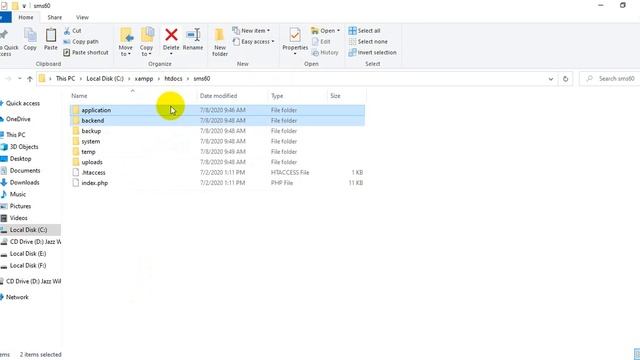
Task: Select the backend folder name
Action: (93, 121)
